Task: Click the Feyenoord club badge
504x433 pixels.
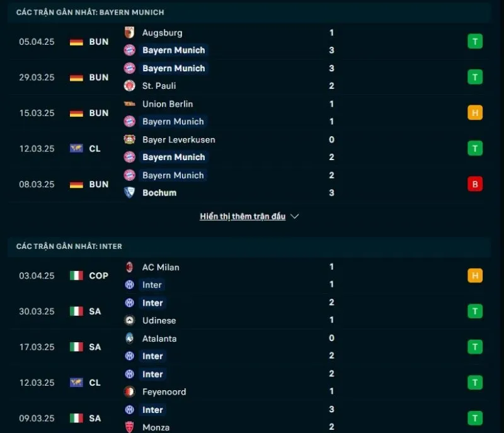Action: (x=130, y=391)
